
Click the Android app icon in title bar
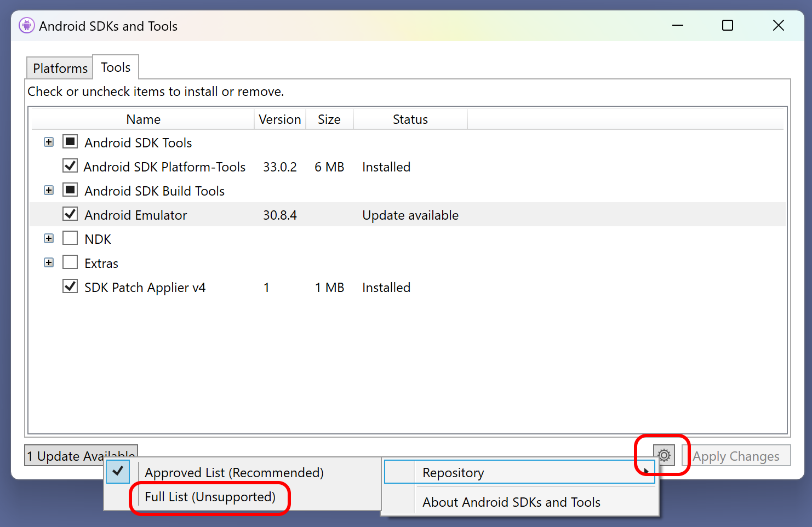coord(26,26)
